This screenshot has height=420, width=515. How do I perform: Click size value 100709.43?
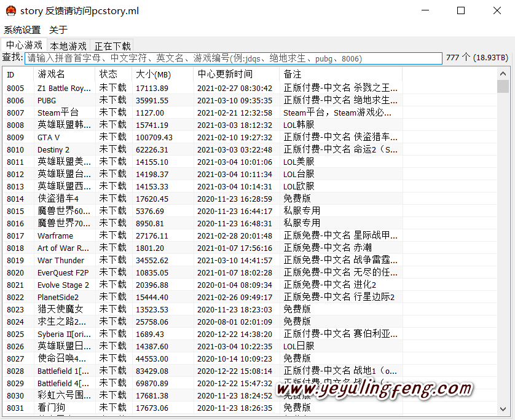click(154, 138)
